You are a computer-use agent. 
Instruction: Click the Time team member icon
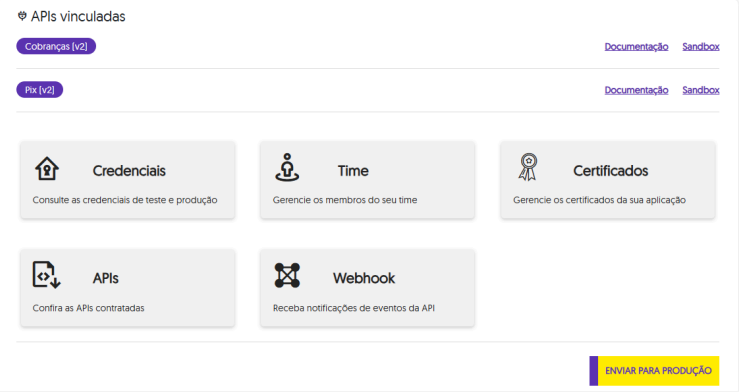point(287,167)
